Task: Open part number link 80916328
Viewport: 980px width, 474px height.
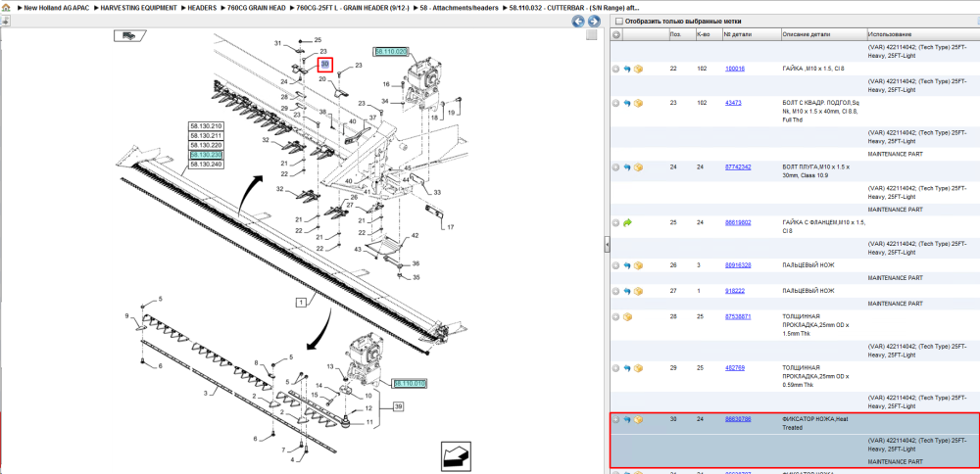Action: [738, 265]
